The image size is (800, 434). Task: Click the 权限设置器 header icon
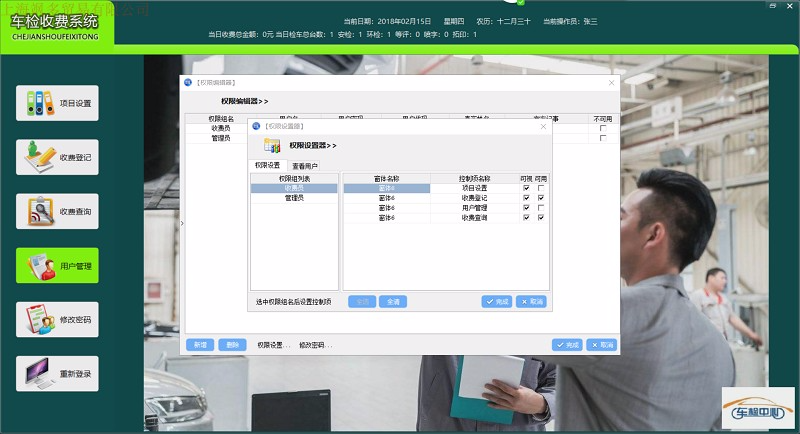pyautogui.click(x=272, y=146)
